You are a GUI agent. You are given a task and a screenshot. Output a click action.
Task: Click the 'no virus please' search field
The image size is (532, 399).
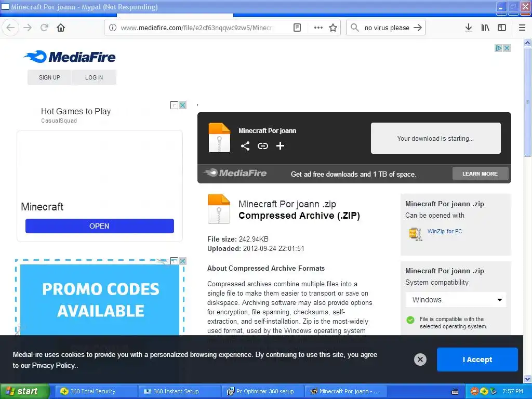(x=387, y=28)
